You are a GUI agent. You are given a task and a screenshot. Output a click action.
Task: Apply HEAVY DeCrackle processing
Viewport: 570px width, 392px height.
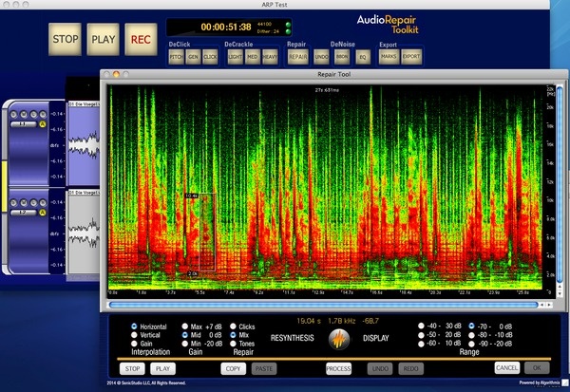[271, 58]
